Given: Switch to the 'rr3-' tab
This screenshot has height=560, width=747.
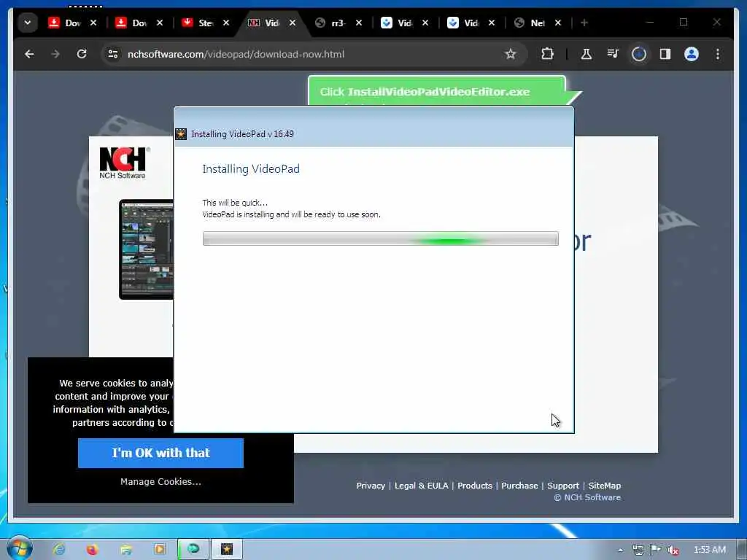Looking at the screenshot, I should [x=332, y=23].
